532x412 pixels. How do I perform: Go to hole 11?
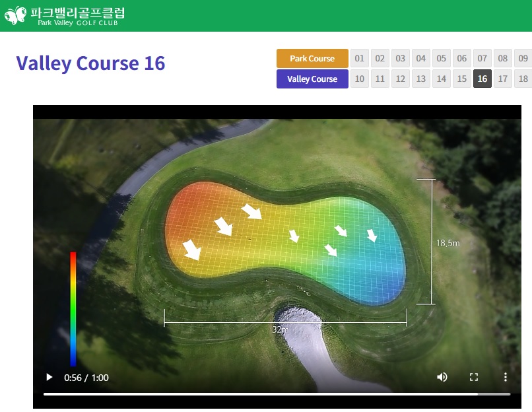pyautogui.click(x=380, y=79)
